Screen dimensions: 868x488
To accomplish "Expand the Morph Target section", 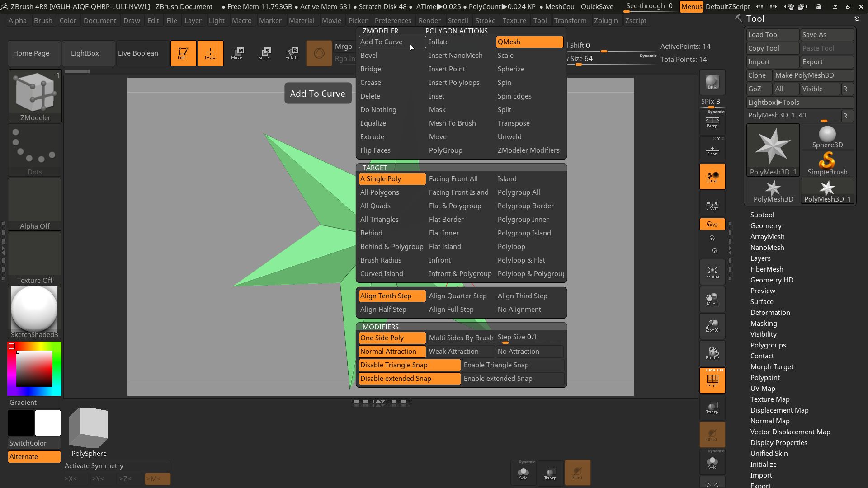I will click(x=772, y=367).
